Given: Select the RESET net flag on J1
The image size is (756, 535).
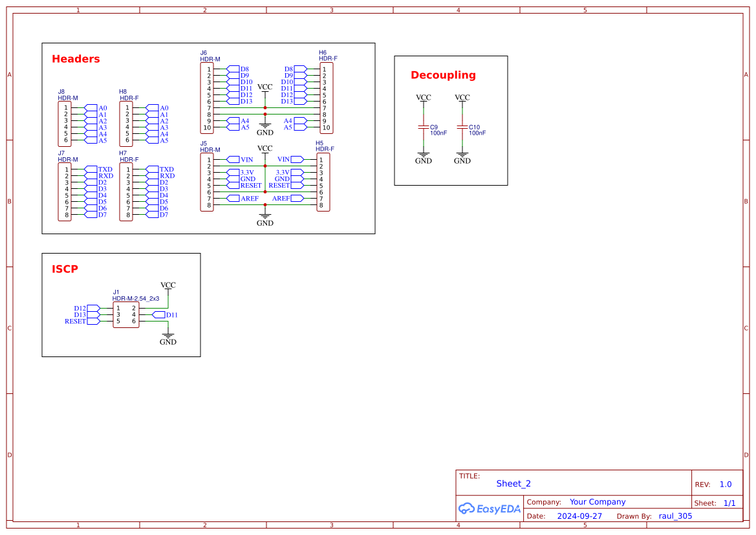Looking at the screenshot, I should 82,322.
